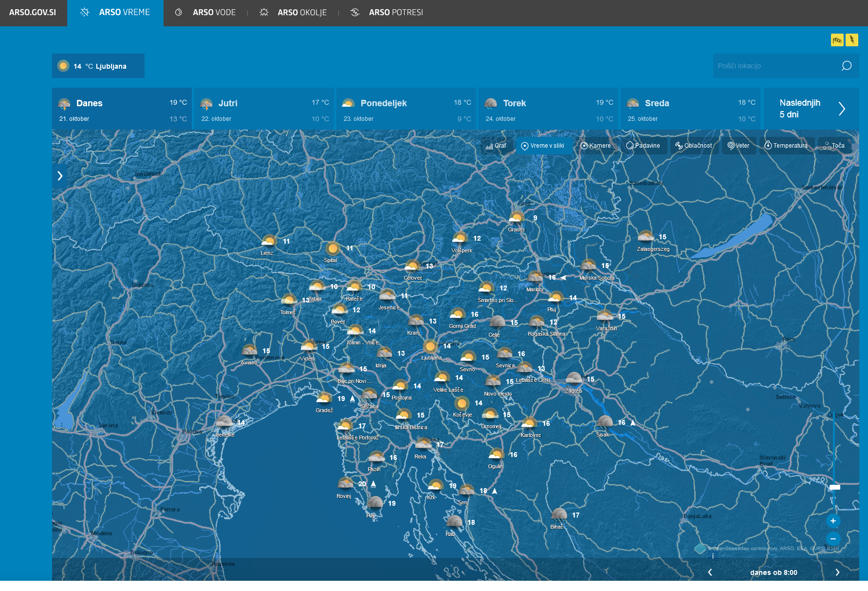This screenshot has width=868, height=591.
Task: Click the Ljubljana sunny weather icon on map
Action: [430, 347]
